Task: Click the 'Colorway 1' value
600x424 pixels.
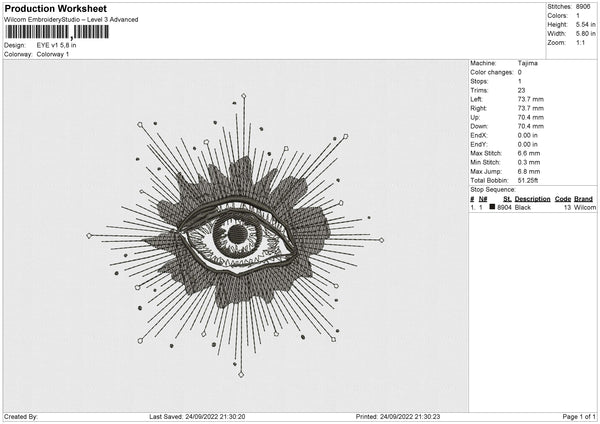Action: [53, 54]
